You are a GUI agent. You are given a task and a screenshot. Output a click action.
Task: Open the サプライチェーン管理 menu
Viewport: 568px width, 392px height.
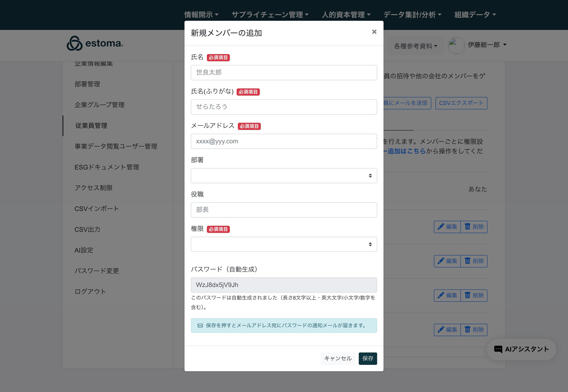[270, 15]
